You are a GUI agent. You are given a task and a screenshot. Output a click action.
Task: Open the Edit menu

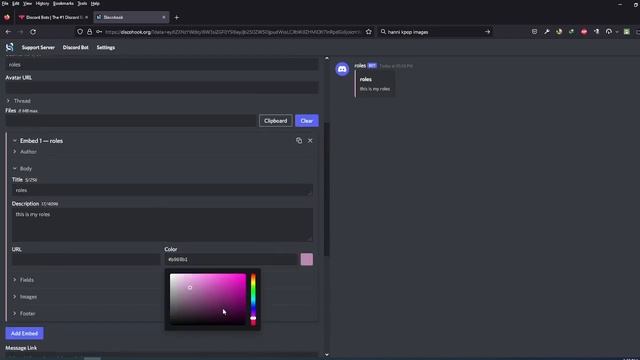[16, 3]
